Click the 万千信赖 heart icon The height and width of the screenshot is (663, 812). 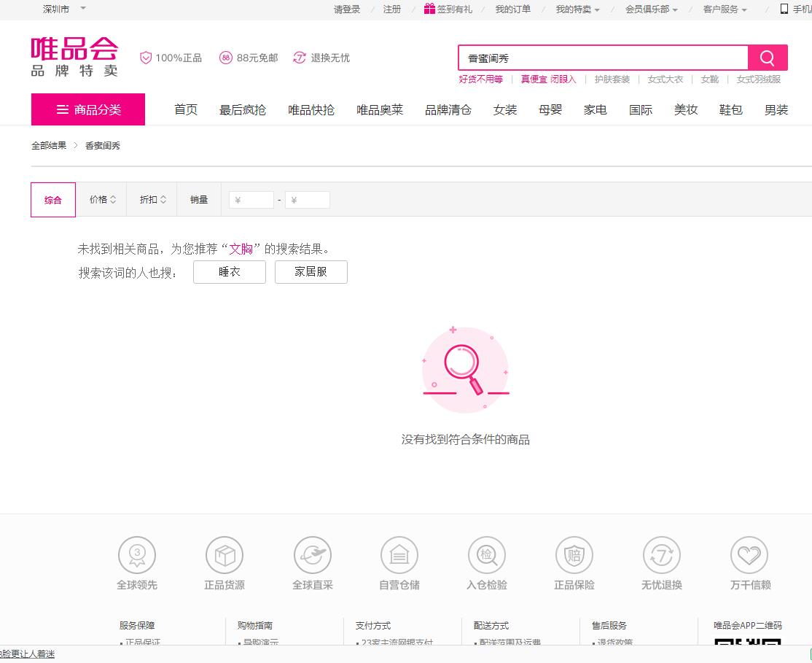(749, 554)
